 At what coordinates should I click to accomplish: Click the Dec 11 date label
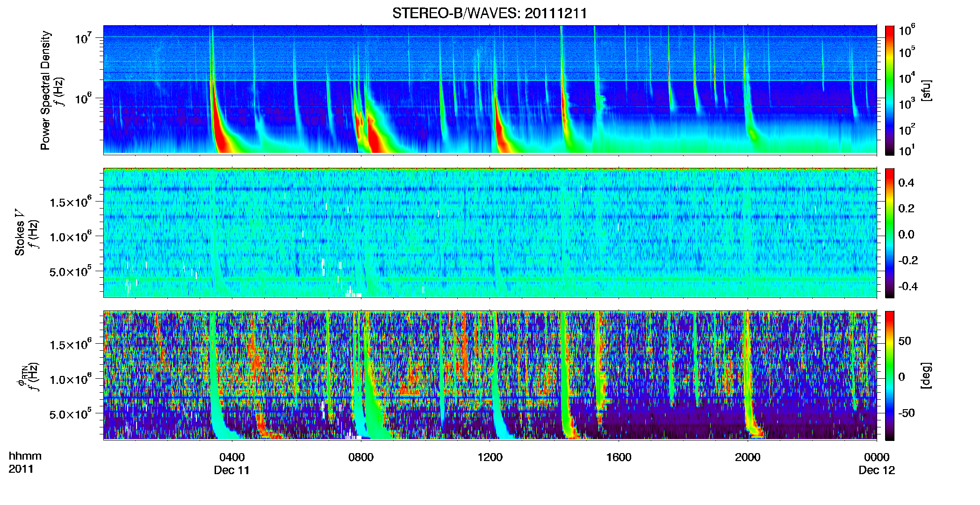[232, 470]
